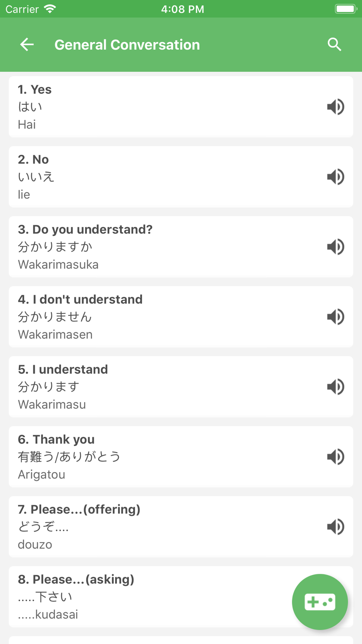Tap the 'General Conversation' header title

coord(127,45)
